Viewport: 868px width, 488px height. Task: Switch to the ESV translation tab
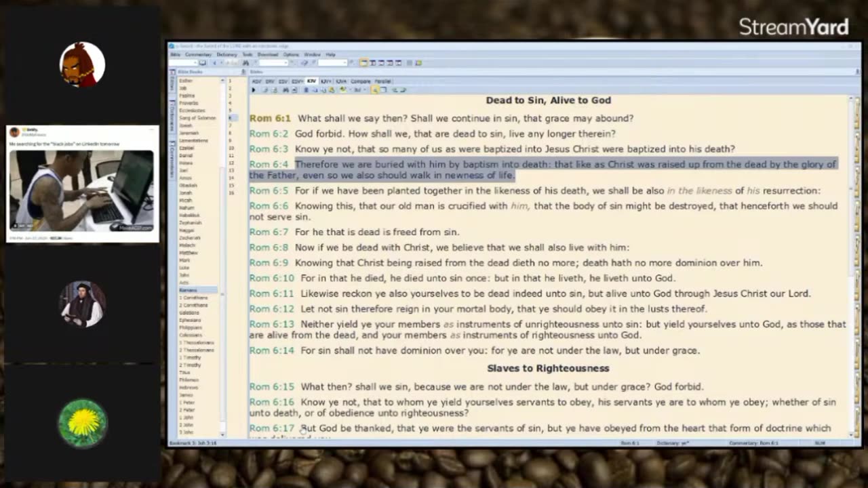(283, 81)
